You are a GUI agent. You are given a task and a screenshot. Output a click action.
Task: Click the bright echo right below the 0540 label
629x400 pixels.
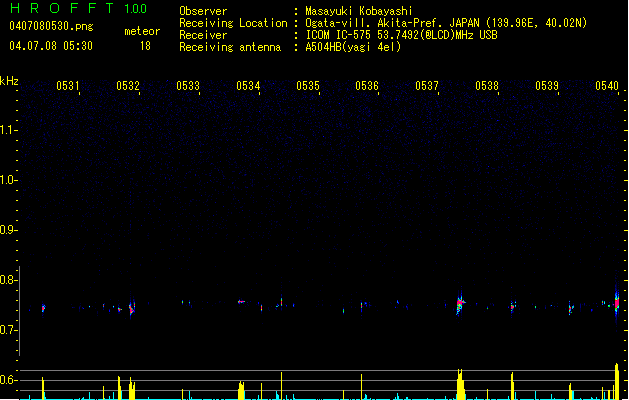pos(617,302)
